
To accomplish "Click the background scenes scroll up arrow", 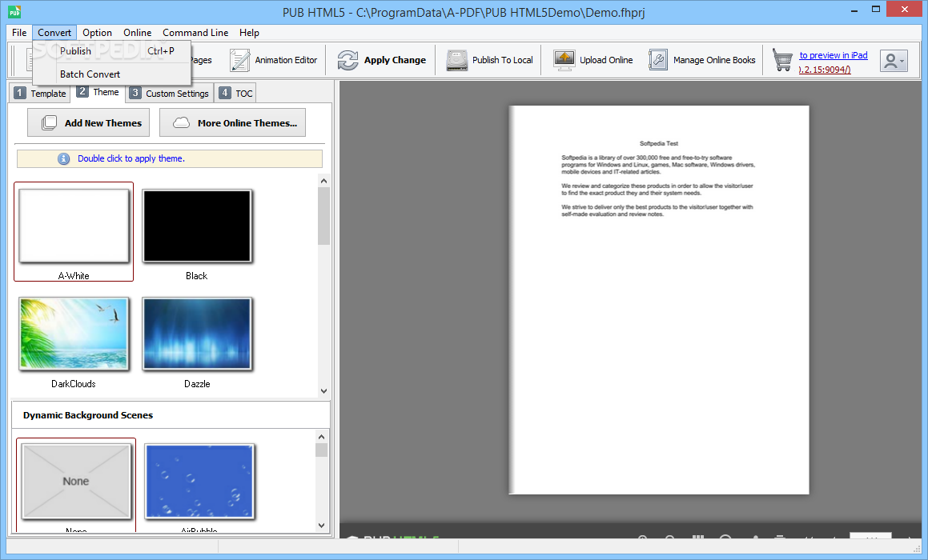I will (x=321, y=437).
